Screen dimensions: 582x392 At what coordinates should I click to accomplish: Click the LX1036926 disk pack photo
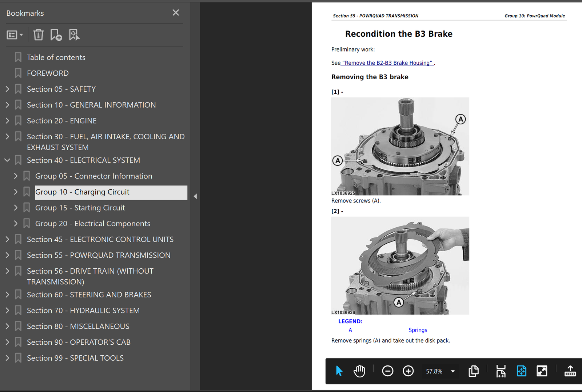(400, 265)
